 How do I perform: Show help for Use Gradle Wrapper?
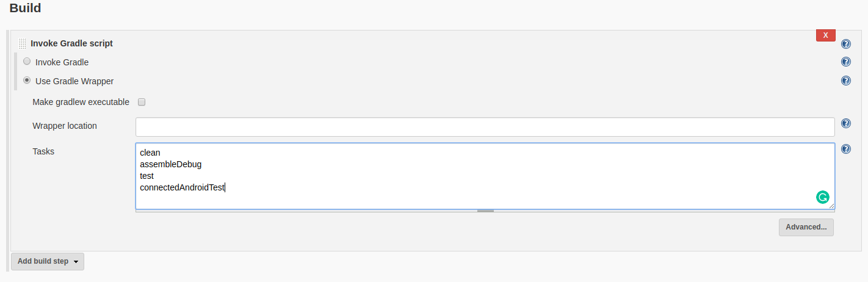(845, 81)
